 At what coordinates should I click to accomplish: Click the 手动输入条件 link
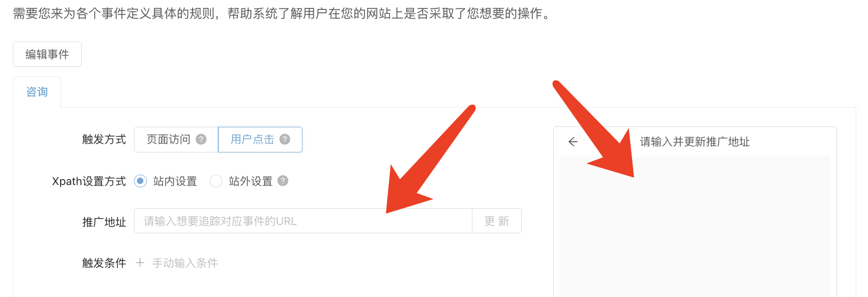point(185,263)
